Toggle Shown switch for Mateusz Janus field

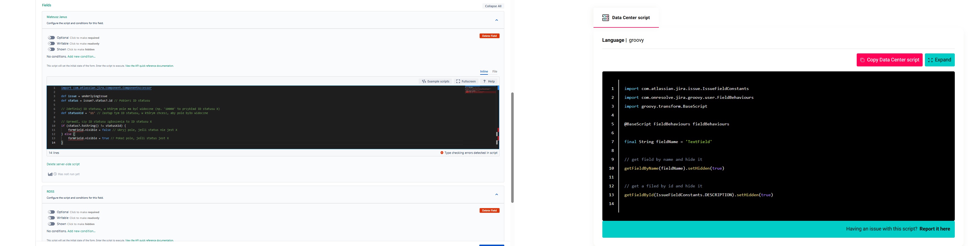[51, 49]
